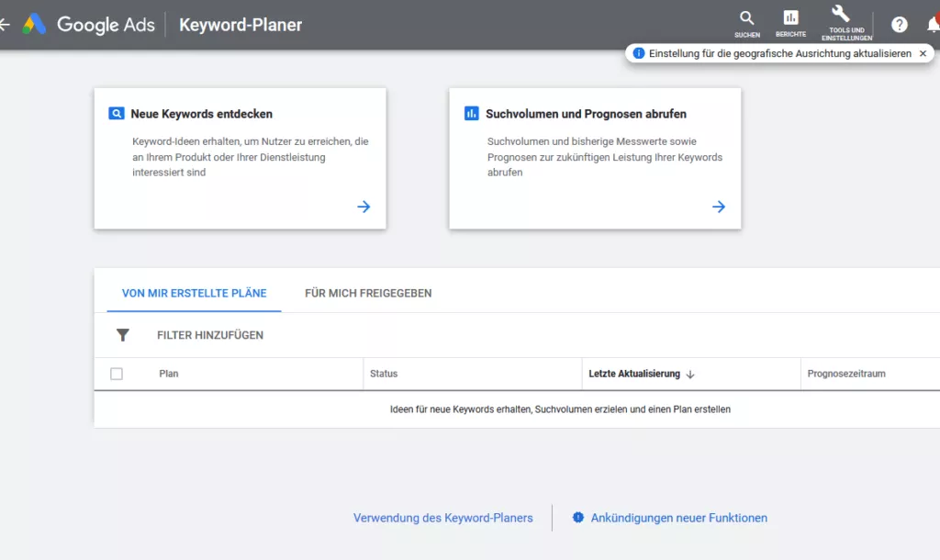Open Neue Keywords entdecken card title

coord(201,114)
